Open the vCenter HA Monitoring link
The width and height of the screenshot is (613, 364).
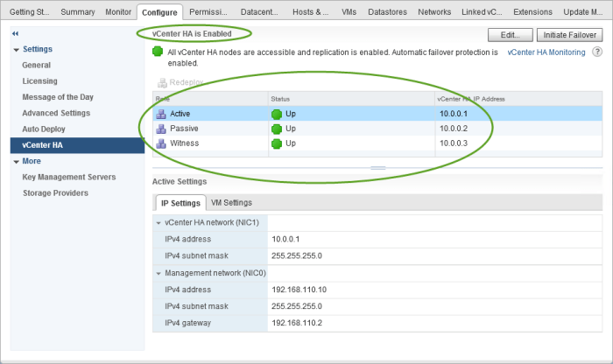pyautogui.click(x=546, y=52)
